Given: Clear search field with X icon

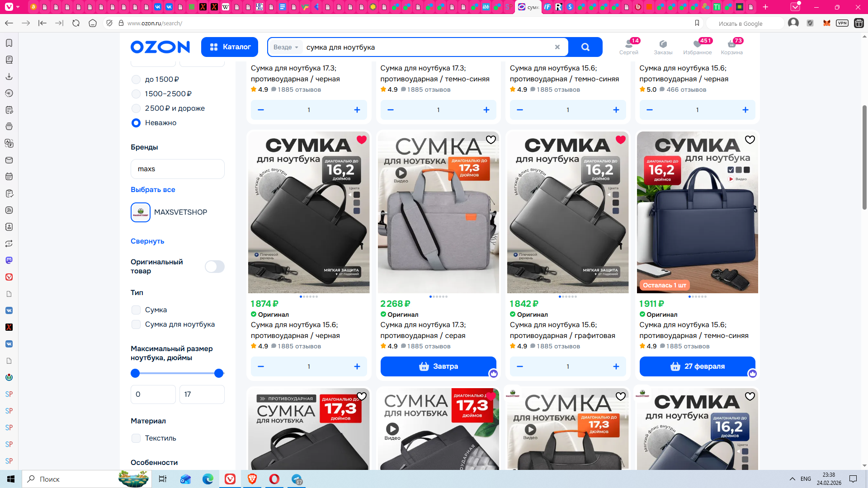Looking at the screenshot, I should [557, 47].
